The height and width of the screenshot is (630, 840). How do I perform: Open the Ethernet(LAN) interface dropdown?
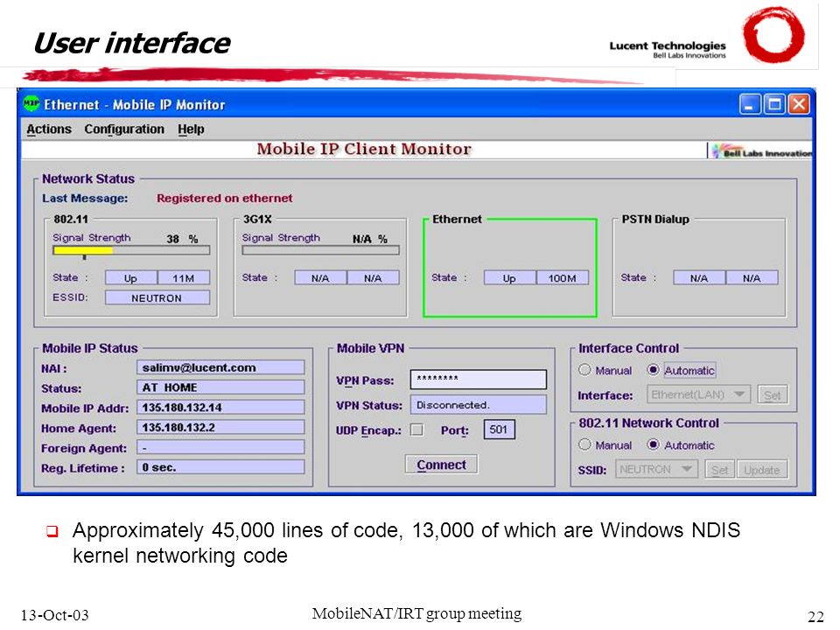point(698,395)
